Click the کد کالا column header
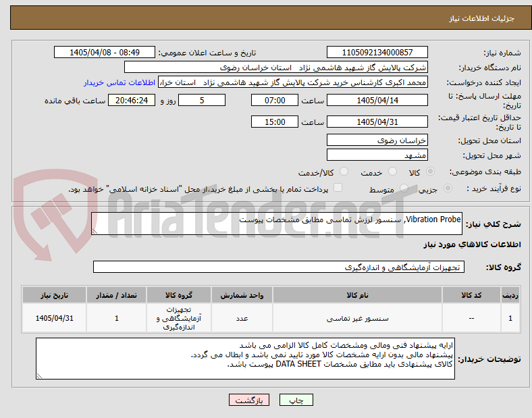Screen dimensions: 532x418 (471, 295)
